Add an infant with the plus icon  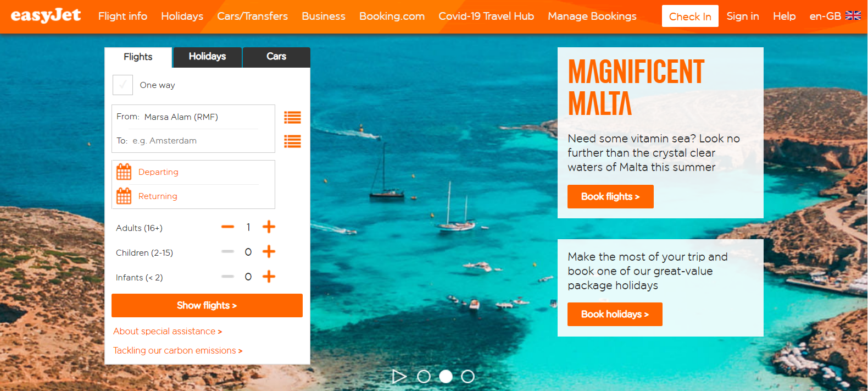tap(269, 277)
